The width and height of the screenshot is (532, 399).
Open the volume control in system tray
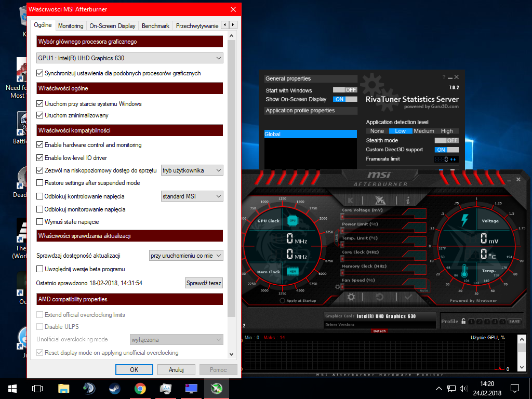[463, 389]
